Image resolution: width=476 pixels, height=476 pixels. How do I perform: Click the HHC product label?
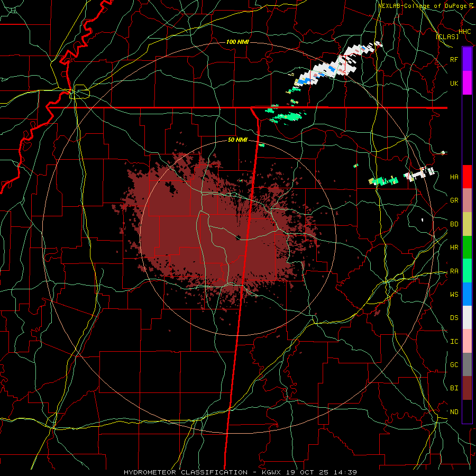coord(465,31)
